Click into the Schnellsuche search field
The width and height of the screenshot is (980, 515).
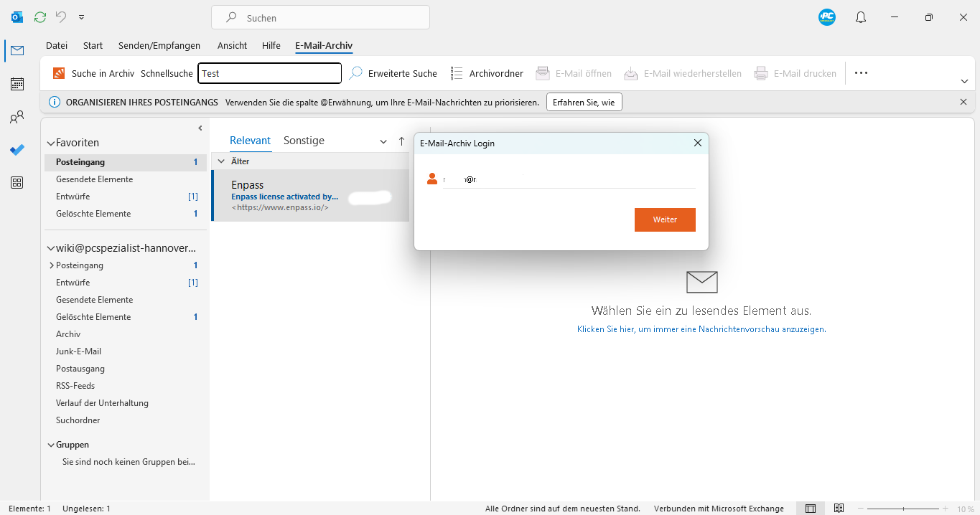coord(269,72)
